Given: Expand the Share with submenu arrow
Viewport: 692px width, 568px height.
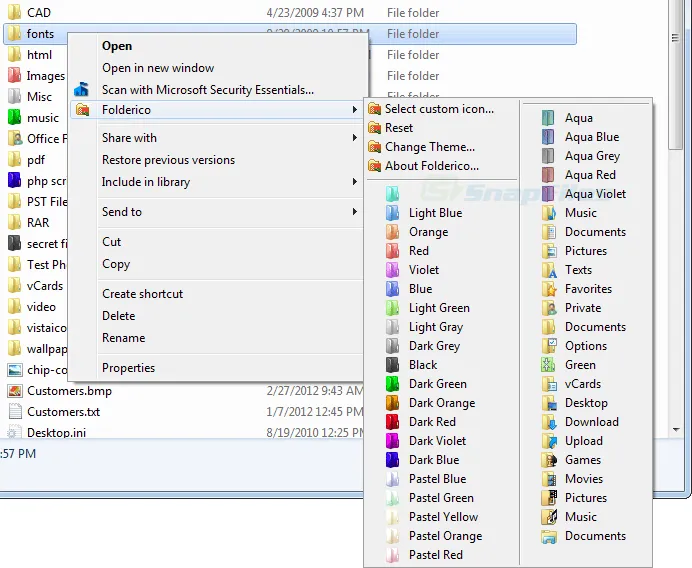Looking at the screenshot, I should 354,138.
